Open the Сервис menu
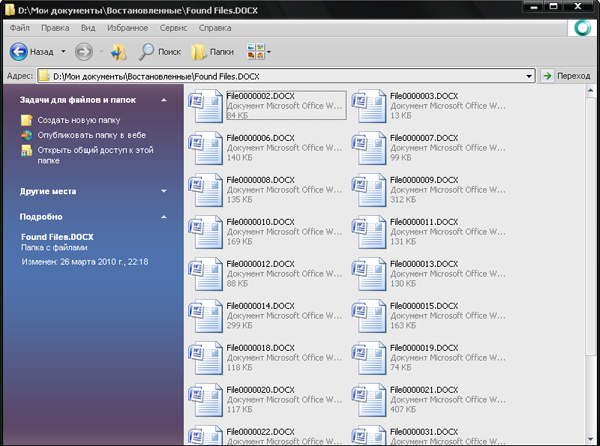600x446 pixels. [x=173, y=28]
